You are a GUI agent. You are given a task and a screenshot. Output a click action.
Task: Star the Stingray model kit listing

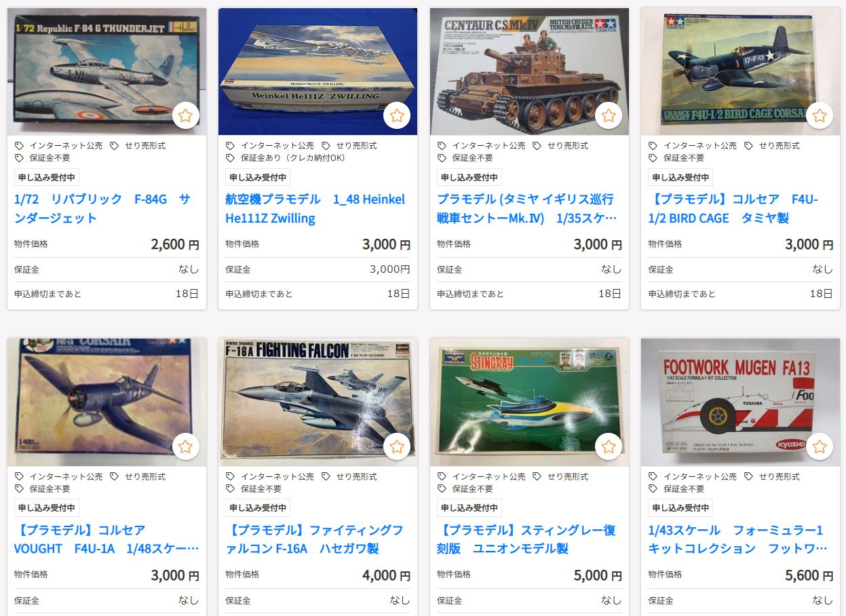(609, 446)
